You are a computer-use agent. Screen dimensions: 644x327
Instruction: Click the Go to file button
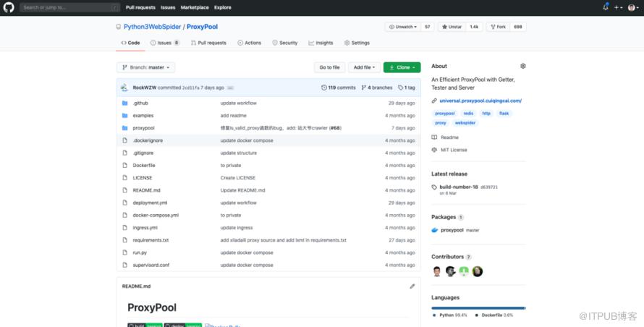[x=329, y=67]
